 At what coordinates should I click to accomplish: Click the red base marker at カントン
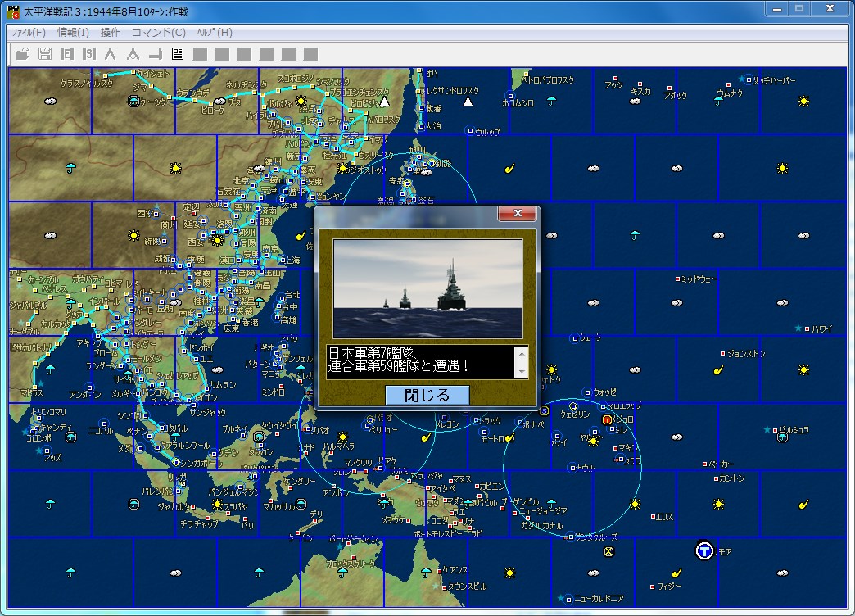pos(716,478)
